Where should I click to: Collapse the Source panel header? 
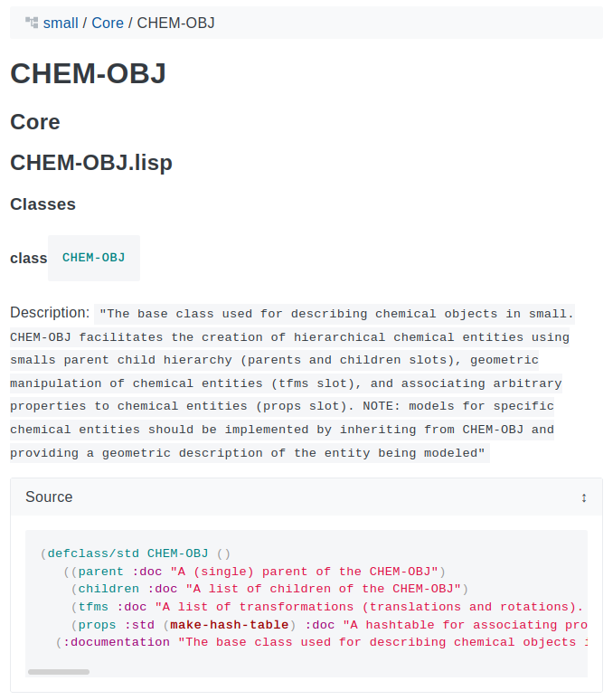(x=306, y=497)
